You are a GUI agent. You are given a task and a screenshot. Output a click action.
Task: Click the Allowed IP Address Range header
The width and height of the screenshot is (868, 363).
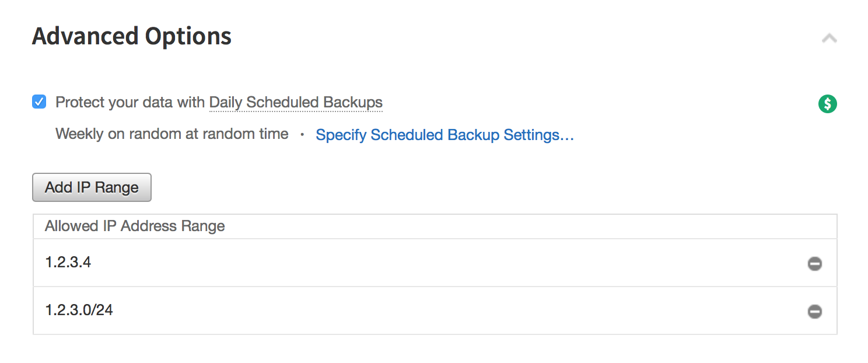pos(135,226)
